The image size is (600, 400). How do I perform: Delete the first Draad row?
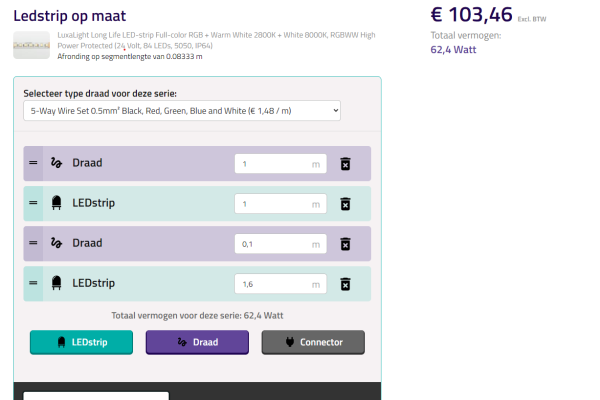345,164
